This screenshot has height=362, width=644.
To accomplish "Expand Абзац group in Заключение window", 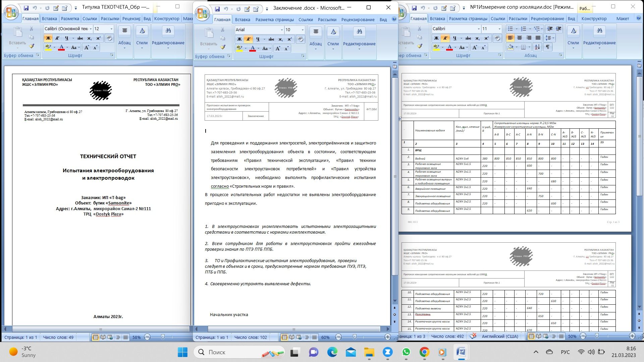I will (x=316, y=43).
